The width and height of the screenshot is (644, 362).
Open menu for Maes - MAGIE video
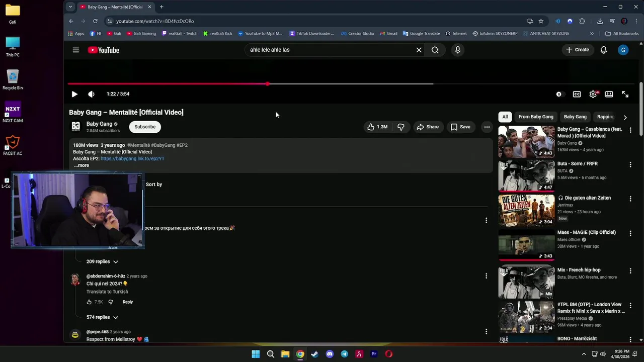click(630, 233)
